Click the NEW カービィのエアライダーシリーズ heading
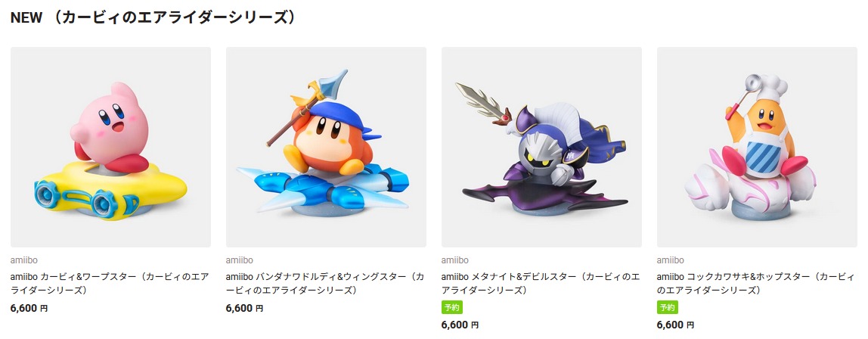Image resolution: width=868 pixels, height=339 pixels. [153, 17]
